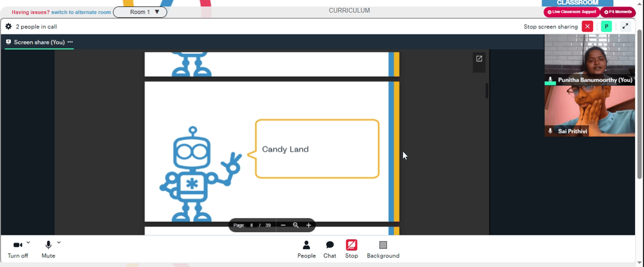Expand microphone options chevron

59,242
